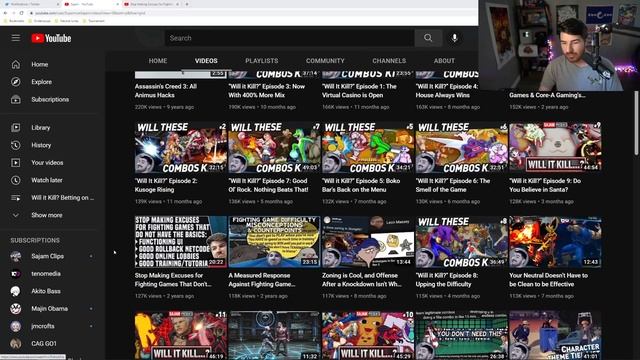Open "Will It Kill?" Episode 6 thumbnail
The height and width of the screenshot is (360, 640).
click(x=462, y=148)
